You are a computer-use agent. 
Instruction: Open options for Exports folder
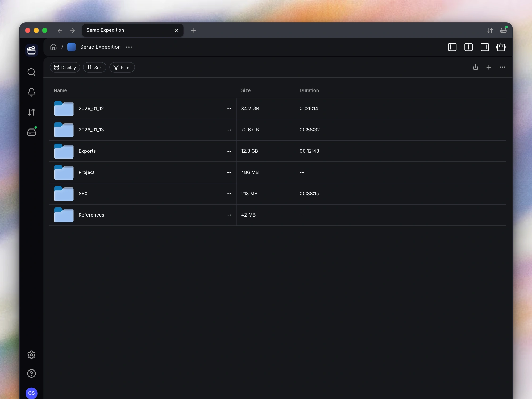tap(229, 151)
